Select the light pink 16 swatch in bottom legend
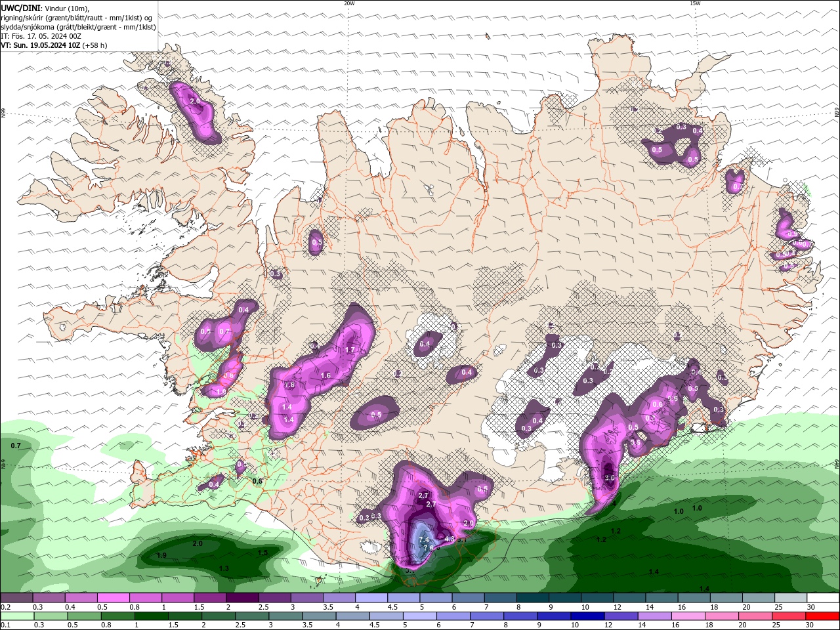This screenshot has width=840, height=630. (x=688, y=616)
